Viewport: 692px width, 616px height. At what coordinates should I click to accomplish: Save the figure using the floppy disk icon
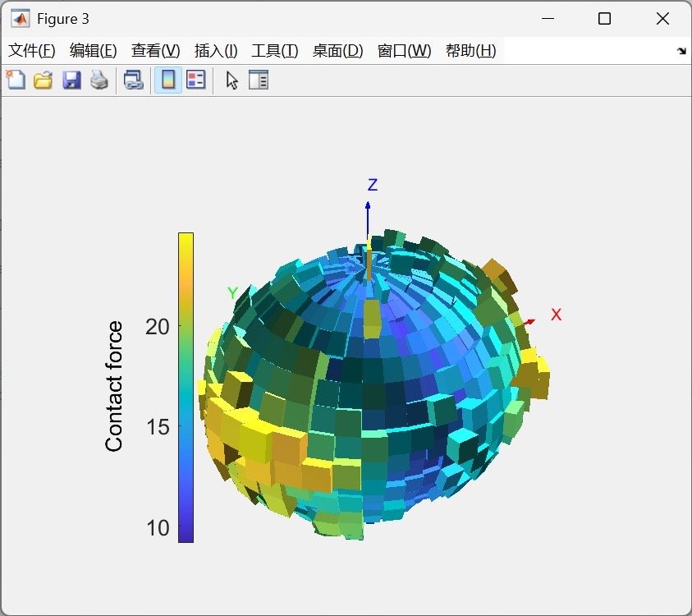[71, 80]
